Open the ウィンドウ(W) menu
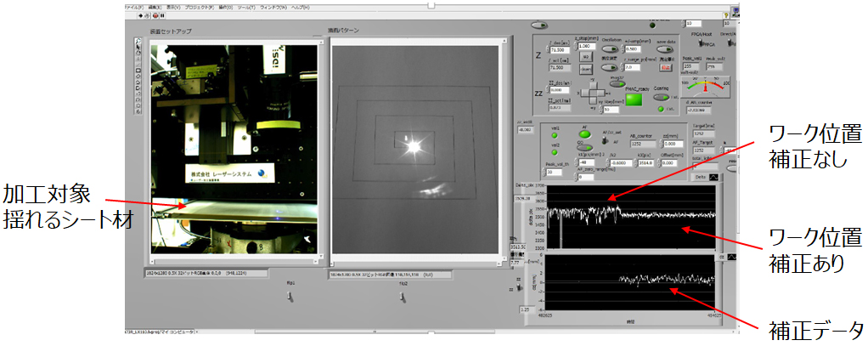Image resolution: width=868 pixels, height=346 pixels. point(274,8)
